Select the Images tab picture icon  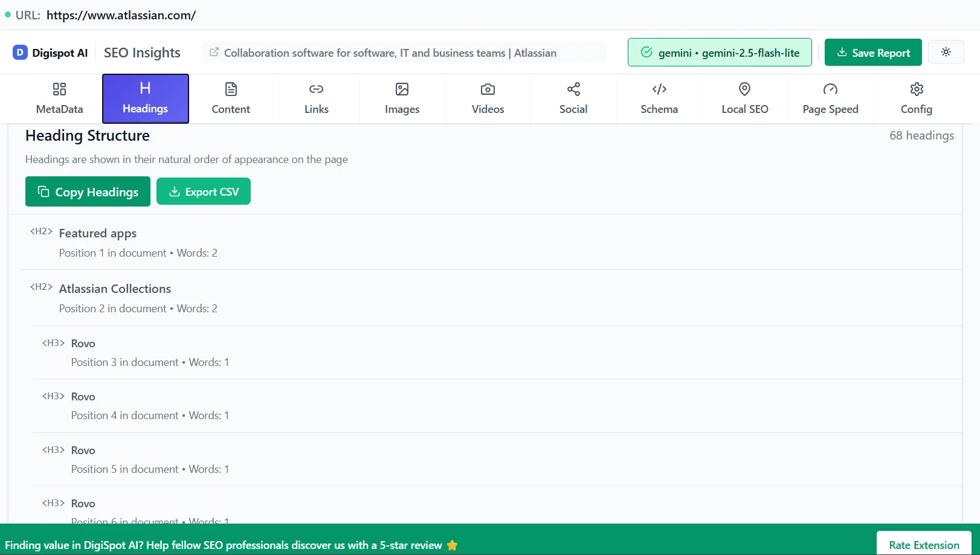(402, 89)
